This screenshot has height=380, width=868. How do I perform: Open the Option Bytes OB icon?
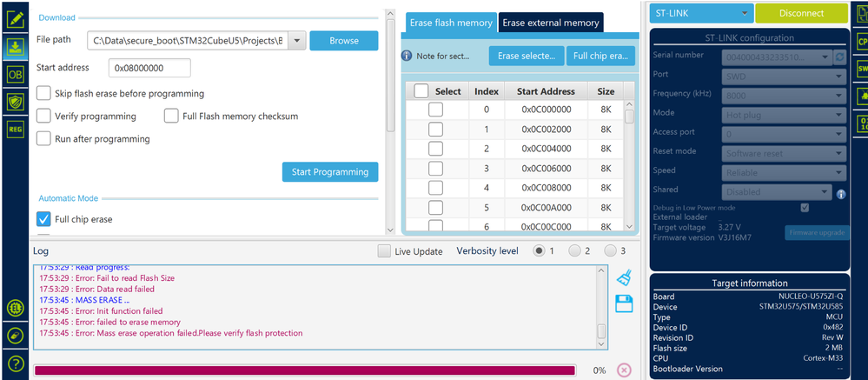coord(16,74)
